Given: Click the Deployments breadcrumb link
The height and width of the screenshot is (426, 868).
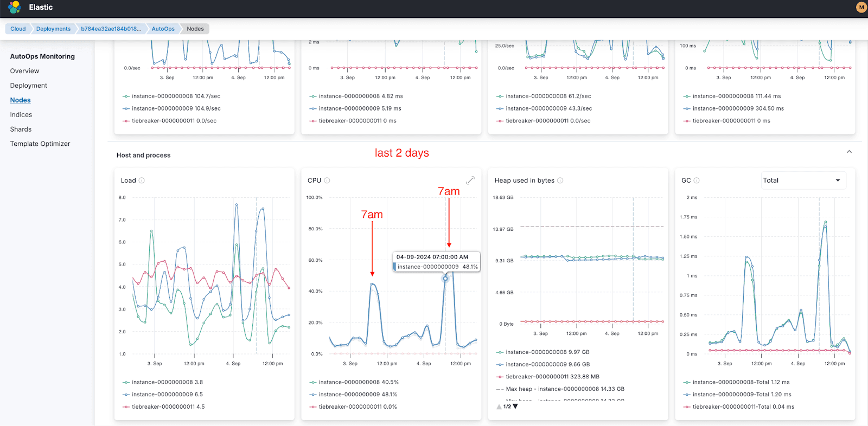Looking at the screenshot, I should [53, 29].
